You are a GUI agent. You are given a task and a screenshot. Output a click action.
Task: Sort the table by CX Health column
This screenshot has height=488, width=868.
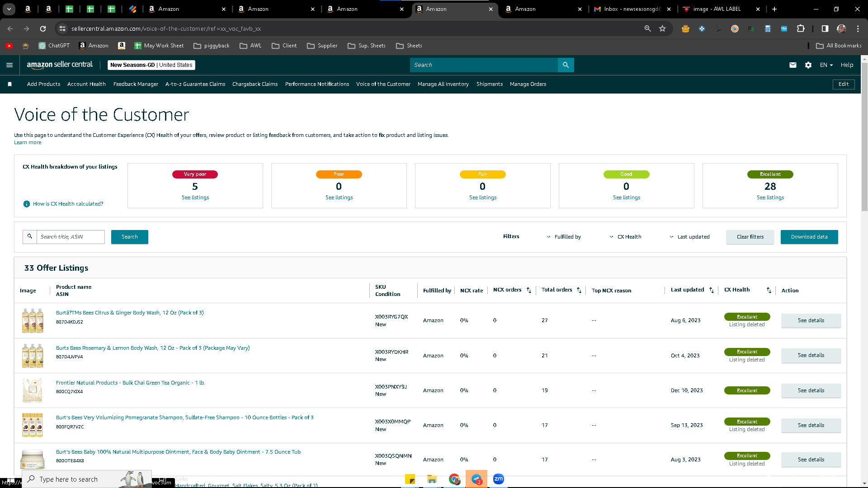point(769,290)
